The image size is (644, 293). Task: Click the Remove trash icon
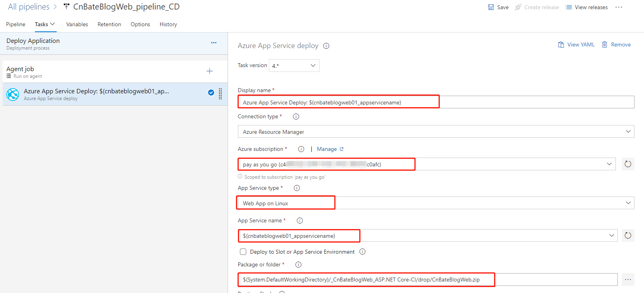(x=605, y=44)
